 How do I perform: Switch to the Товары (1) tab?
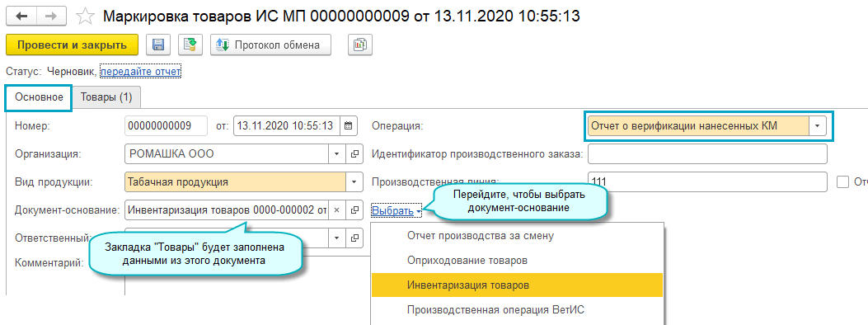[x=106, y=97]
